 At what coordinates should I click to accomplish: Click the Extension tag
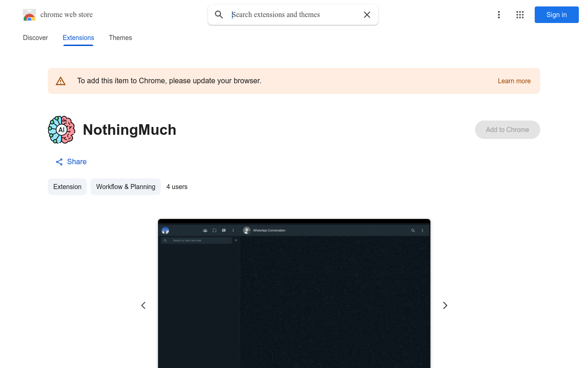[67, 187]
